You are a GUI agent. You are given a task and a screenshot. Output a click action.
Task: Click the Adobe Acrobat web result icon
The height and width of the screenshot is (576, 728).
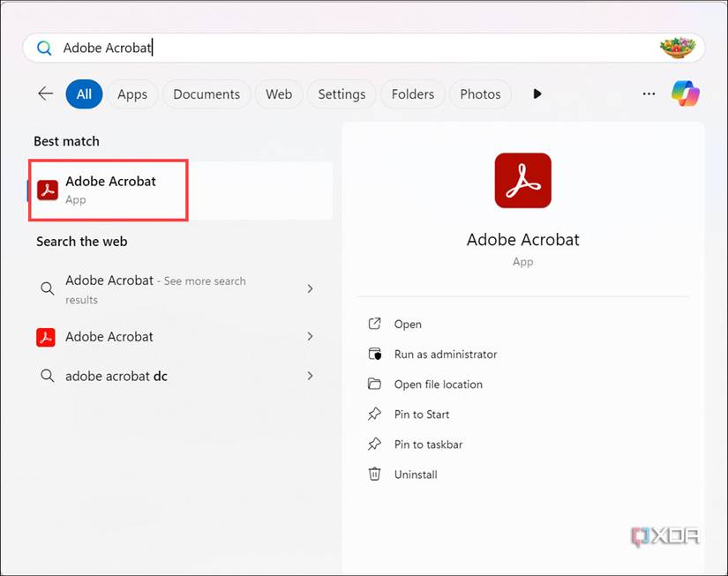(x=47, y=337)
